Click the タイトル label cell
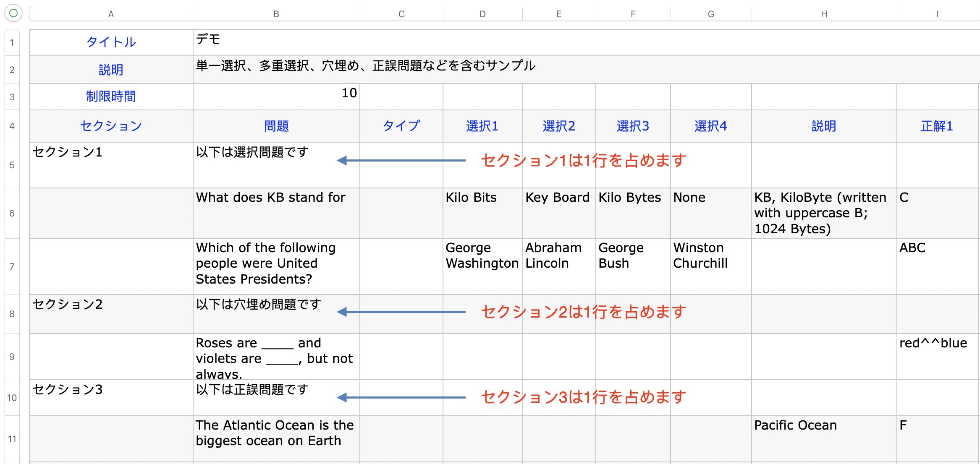Viewport: 980px width, 464px height. coord(111,42)
